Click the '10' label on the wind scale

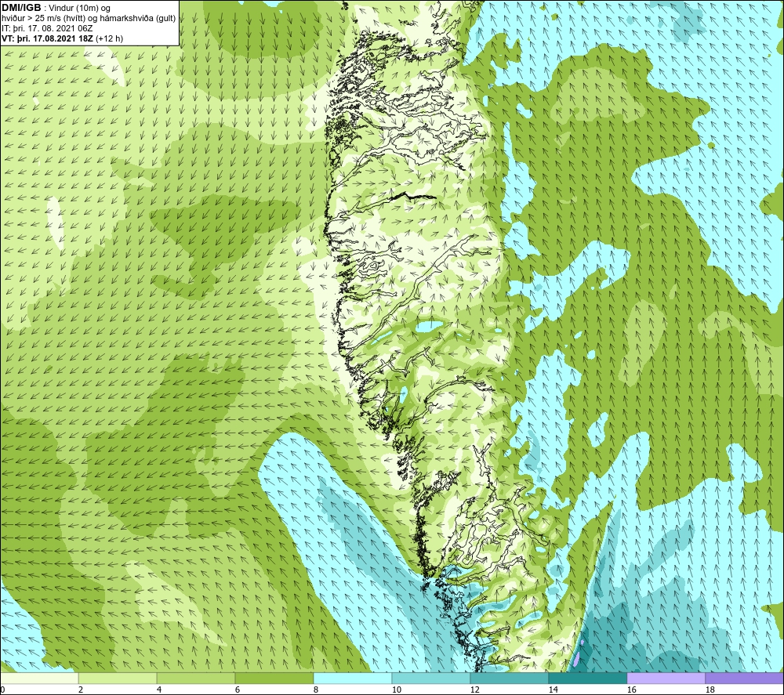click(397, 690)
